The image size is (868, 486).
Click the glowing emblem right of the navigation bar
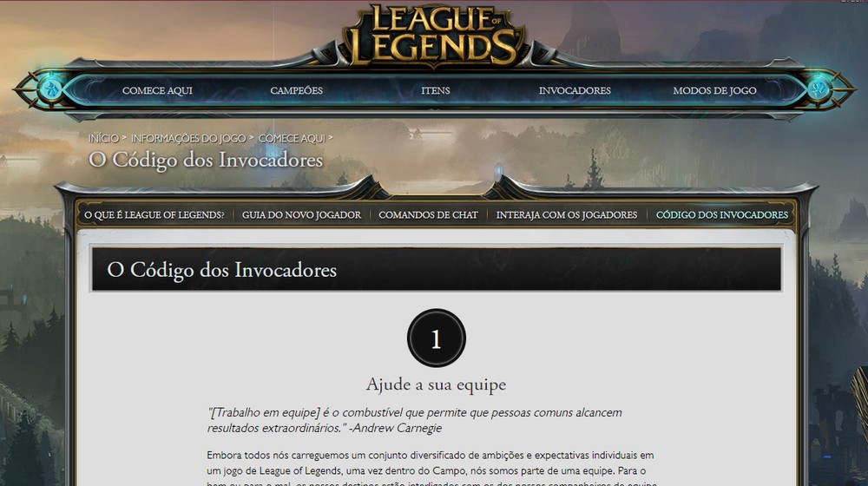click(819, 89)
